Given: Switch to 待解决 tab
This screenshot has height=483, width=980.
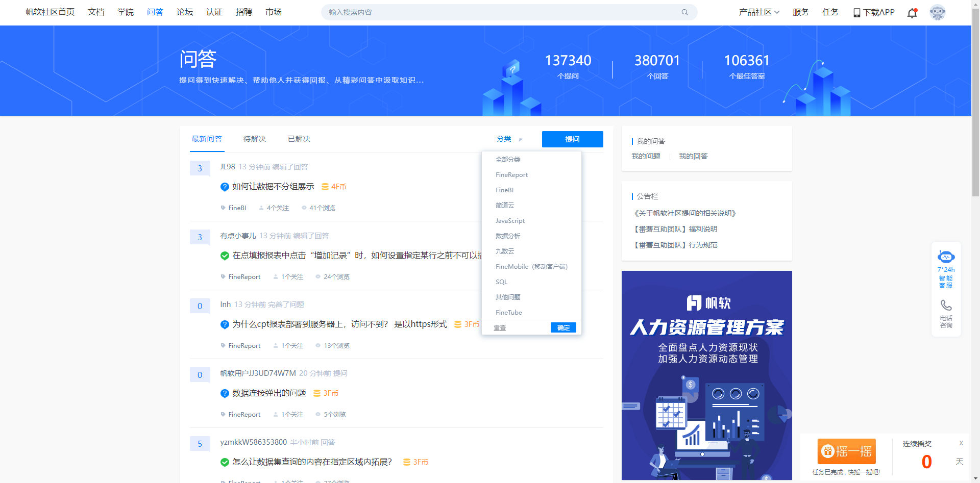Looking at the screenshot, I should 255,139.
